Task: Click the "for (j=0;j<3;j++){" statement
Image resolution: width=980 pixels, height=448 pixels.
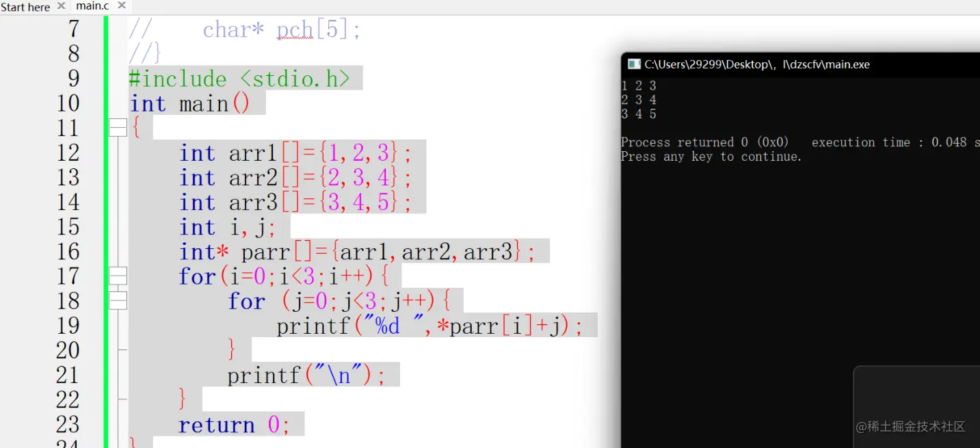Action: click(339, 301)
